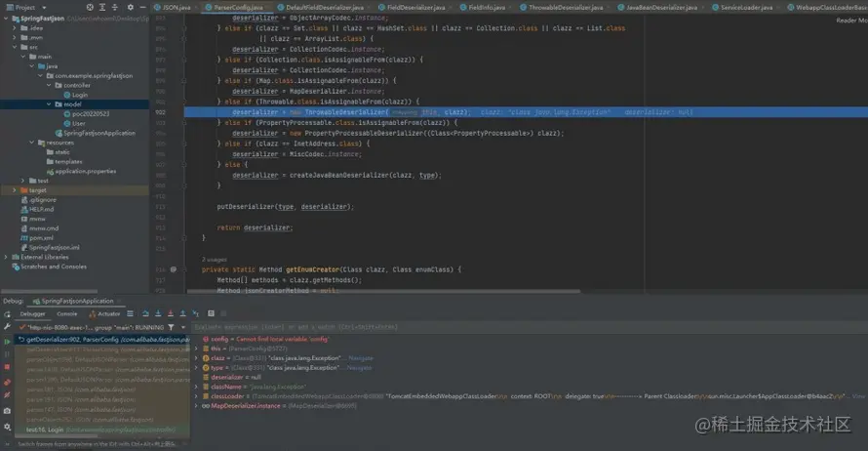The height and width of the screenshot is (451, 868).
Task: Select opened file in Project view icon
Action: (x=90, y=7)
